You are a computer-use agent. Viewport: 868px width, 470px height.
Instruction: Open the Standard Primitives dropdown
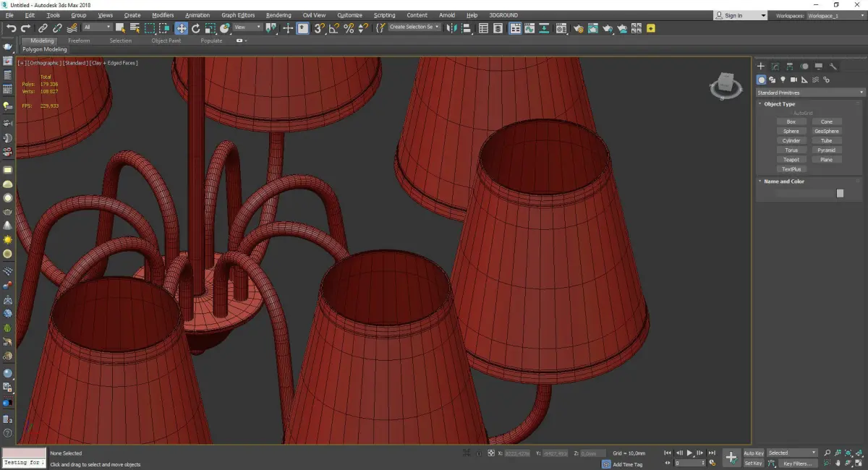coord(810,93)
